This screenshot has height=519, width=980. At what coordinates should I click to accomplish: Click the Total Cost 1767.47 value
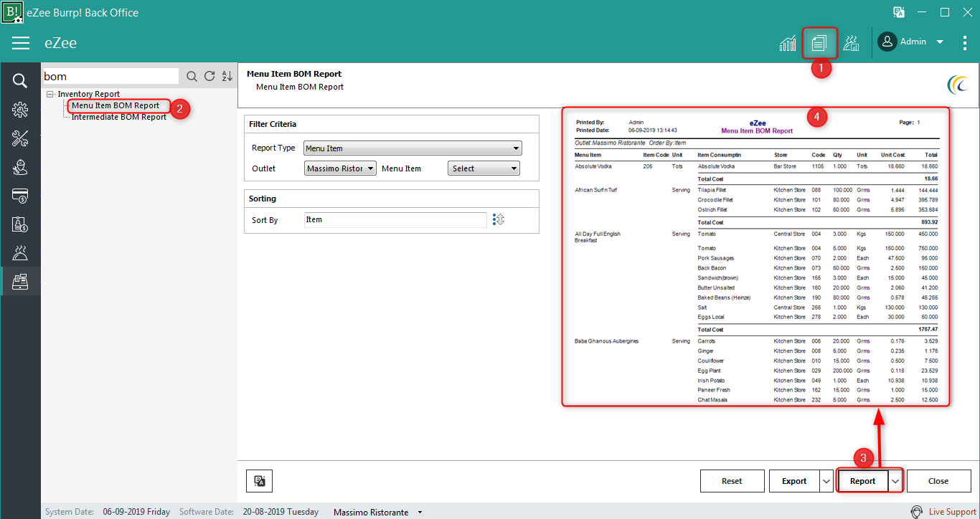point(928,330)
